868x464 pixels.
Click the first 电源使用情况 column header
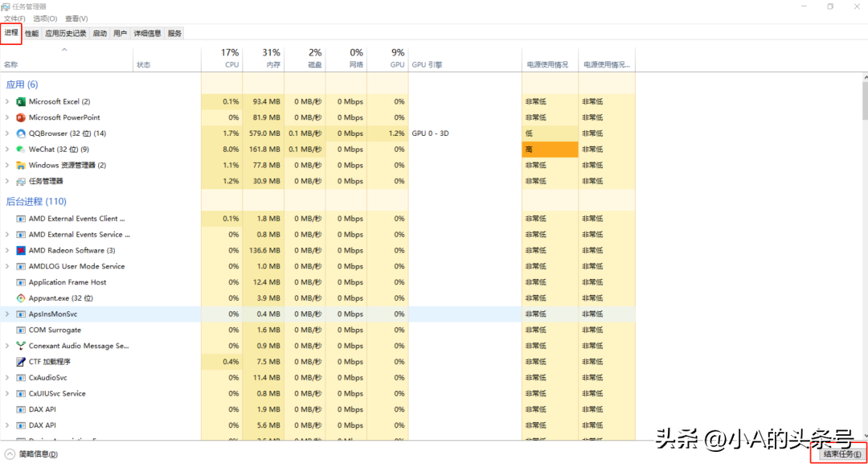[x=550, y=59]
